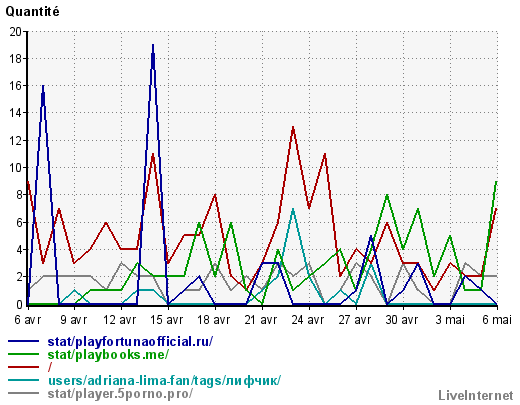Click the red line peak at 13
Viewport: 520px width, 405px height.
pos(293,127)
